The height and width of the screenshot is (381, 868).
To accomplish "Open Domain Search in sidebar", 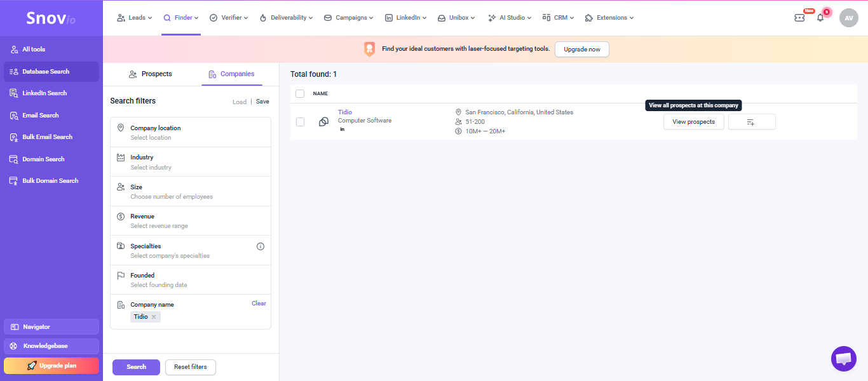I will (x=51, y=159).
